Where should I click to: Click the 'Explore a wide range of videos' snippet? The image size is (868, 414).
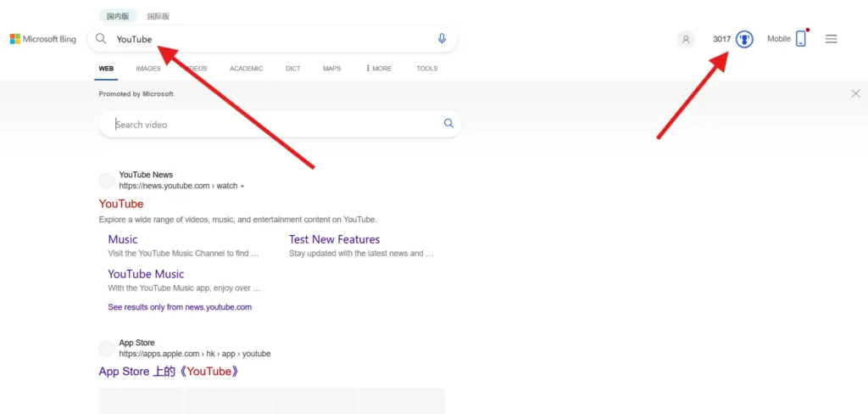[x=238, y=220]
